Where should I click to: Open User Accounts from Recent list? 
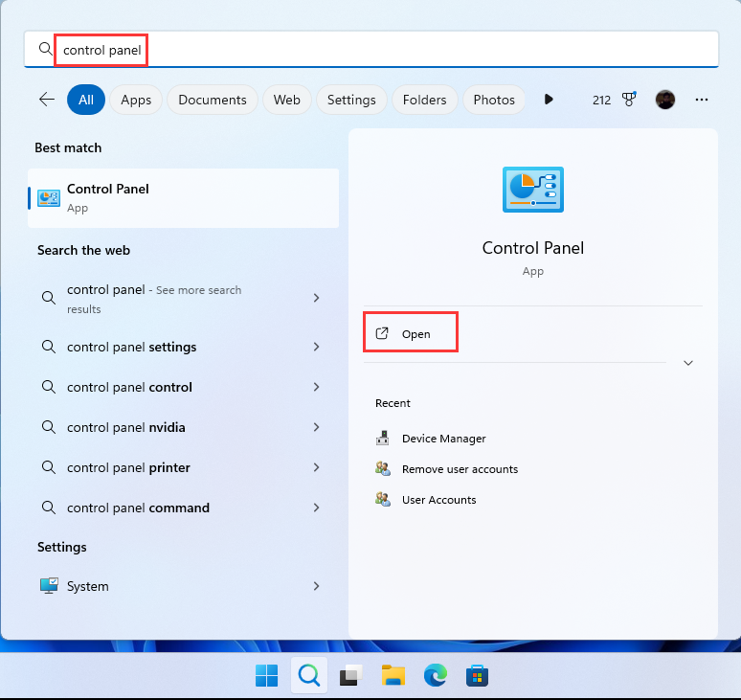coord(439,500)
